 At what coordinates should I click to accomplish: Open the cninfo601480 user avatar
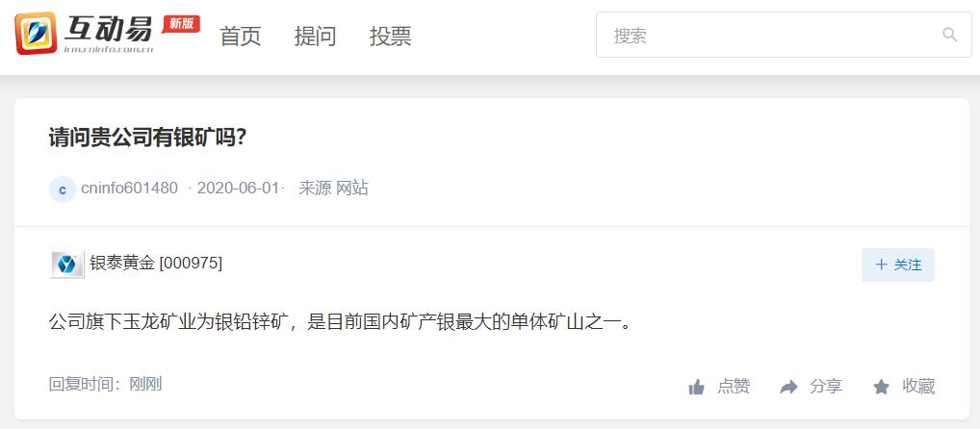(63, 189)
